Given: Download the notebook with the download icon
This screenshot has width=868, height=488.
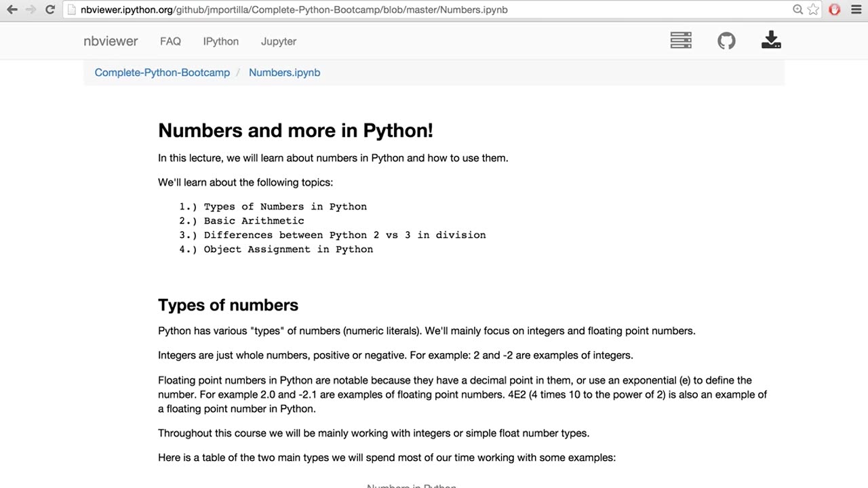Looking at the screenshot, I should click(x=771, y=40).
